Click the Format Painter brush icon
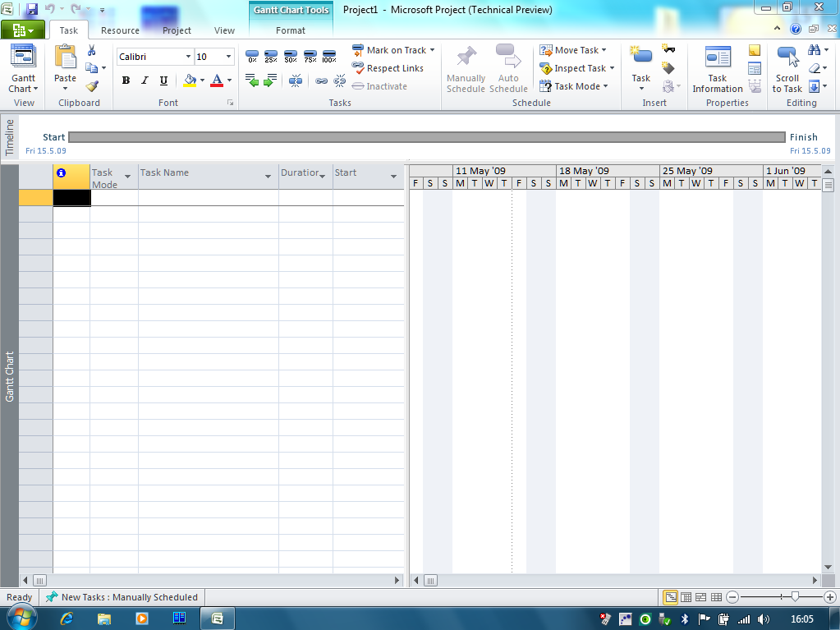Image resolution: width=840 pixels, height=630 pixels. click(x=92, y=85)
